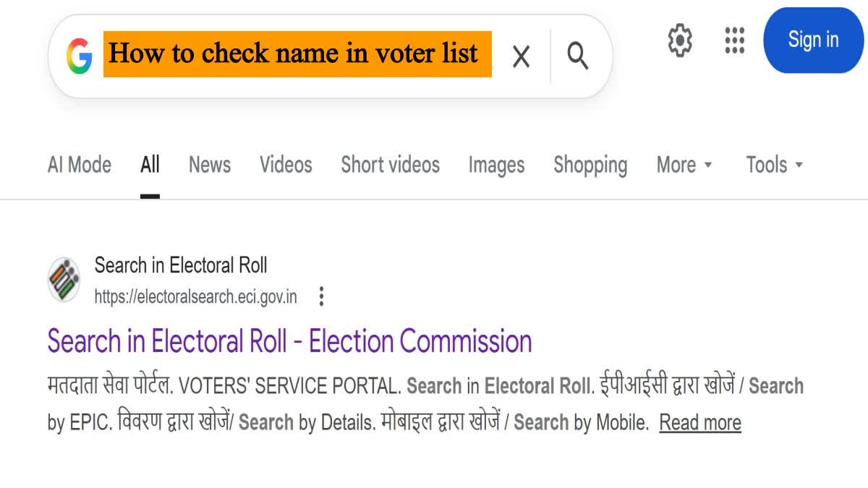Viewport: 868px width, 488px height.
Task: Open the Shopping tab
Action: (590, 166)
